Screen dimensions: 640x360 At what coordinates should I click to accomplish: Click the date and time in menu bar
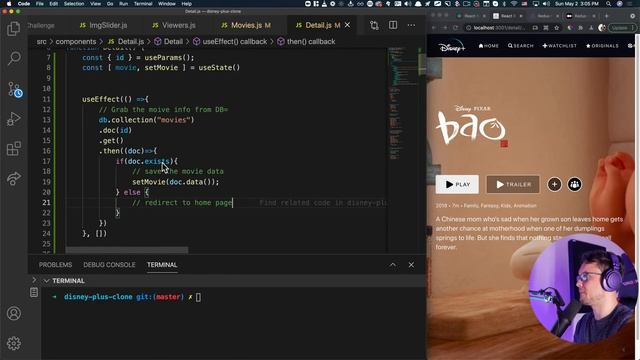click(577, 4)
